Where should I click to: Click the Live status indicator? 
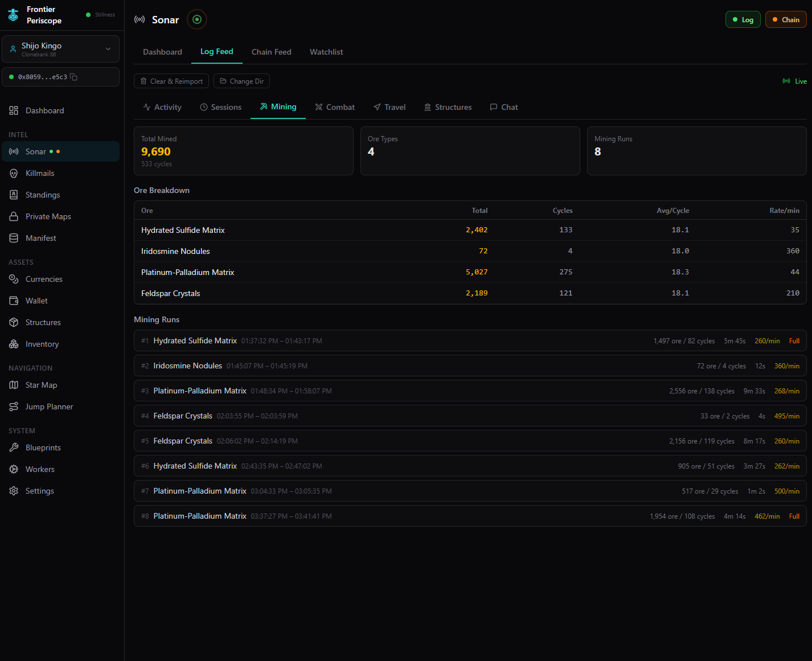pyautogui.click(x=794, y=81)
